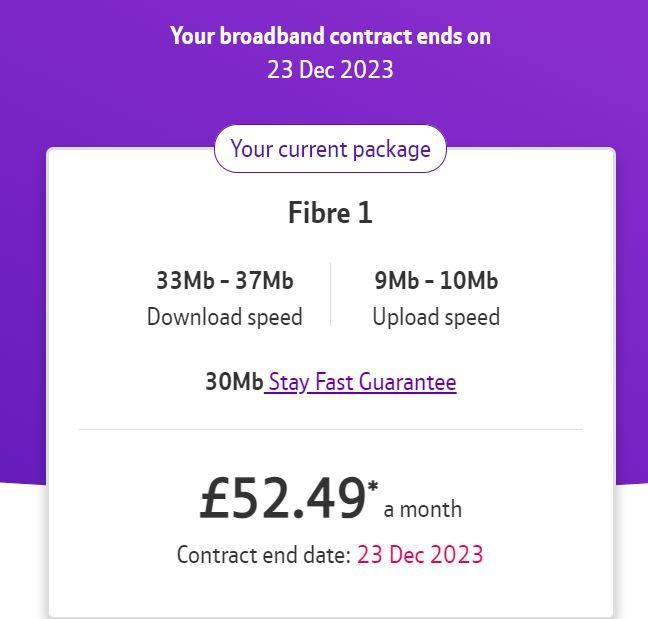Screen dimensions: 648x619
Task: Click the pound sign in the price
Action: [x=216, y=498]
